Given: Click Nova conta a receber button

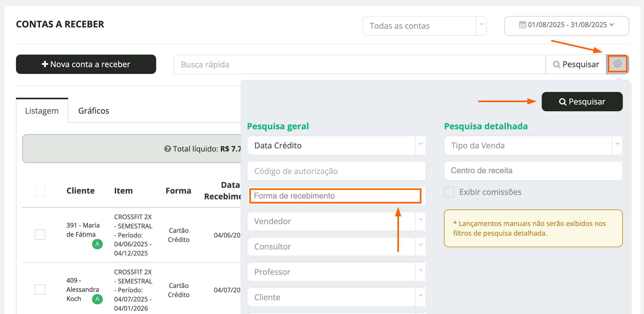Looking at the screenshot, I should point(86,64).
